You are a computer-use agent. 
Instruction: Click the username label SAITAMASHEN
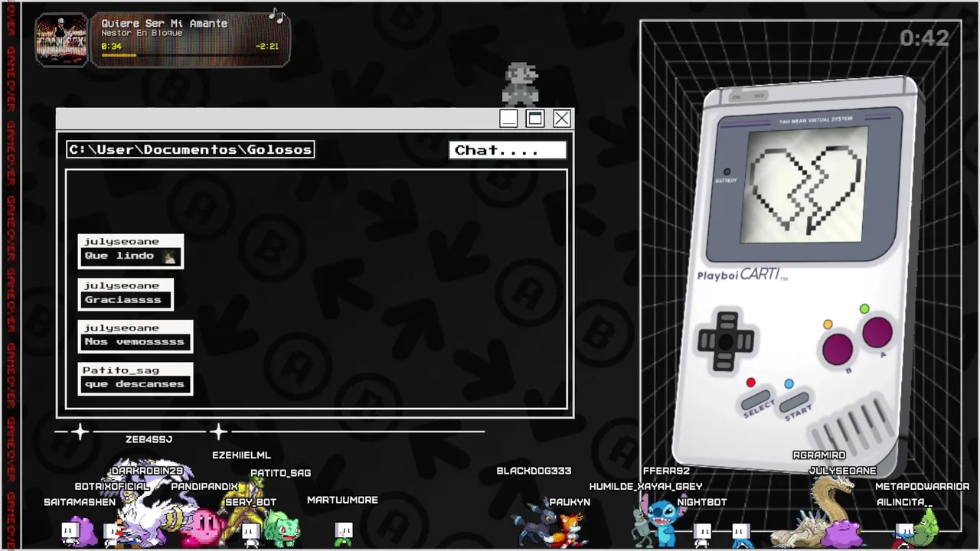point(80,502)
